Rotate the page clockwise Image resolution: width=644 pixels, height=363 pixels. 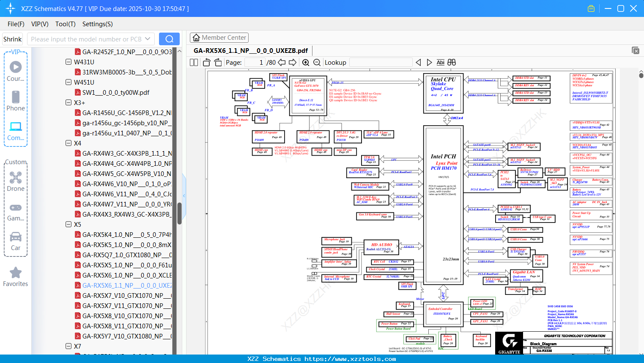point(218,62)
